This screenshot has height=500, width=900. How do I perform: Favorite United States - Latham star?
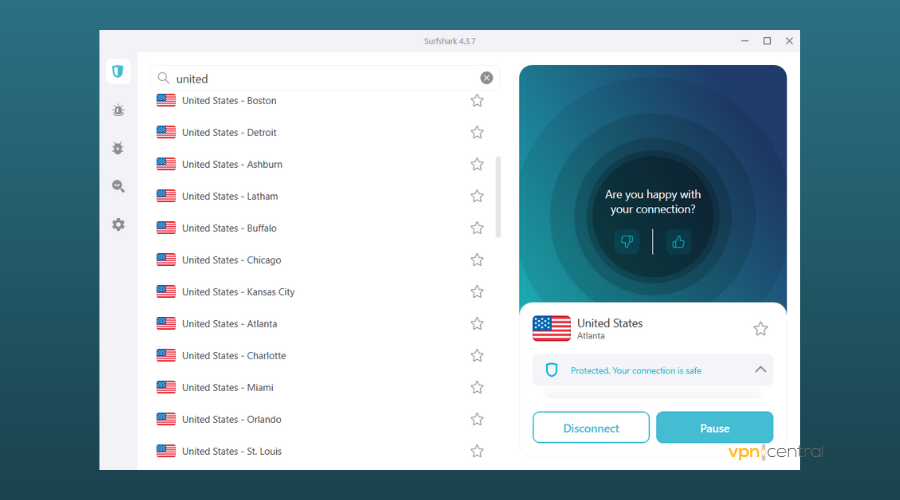point(477,196)
